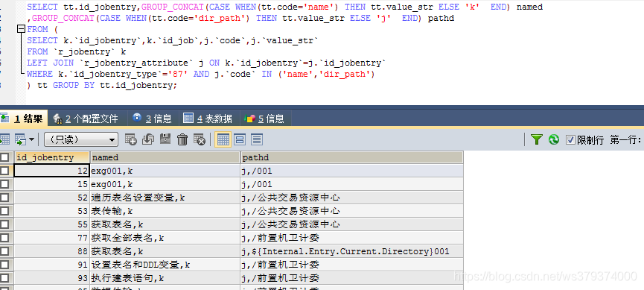644x290 pixels.
Task: Select the cell 表传输,k
Action: 165,211
